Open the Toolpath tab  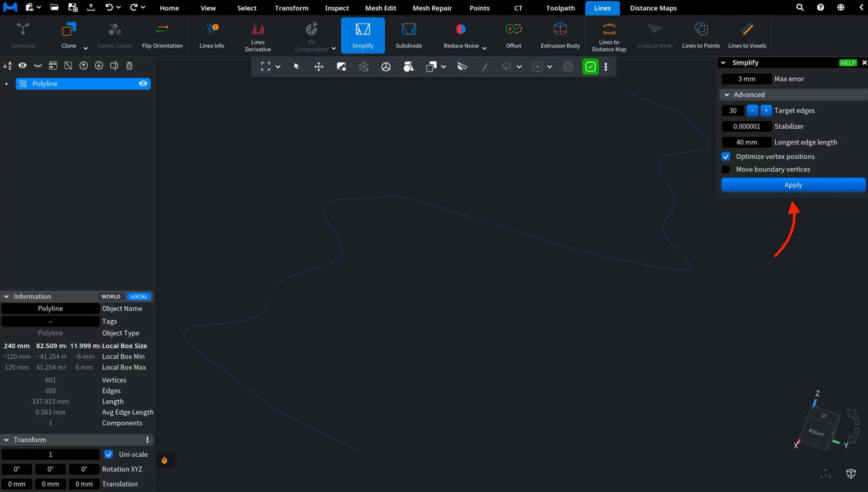click(x=560, y=8)
